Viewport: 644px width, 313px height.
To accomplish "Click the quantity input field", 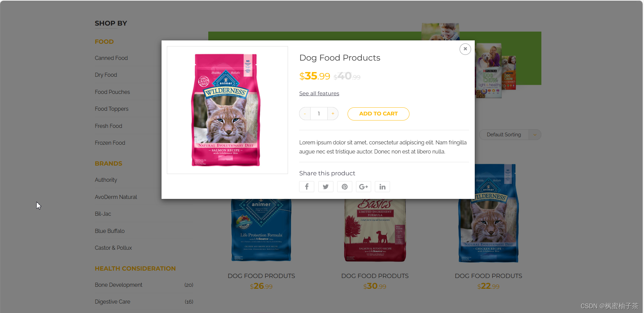I will [319, 114].
